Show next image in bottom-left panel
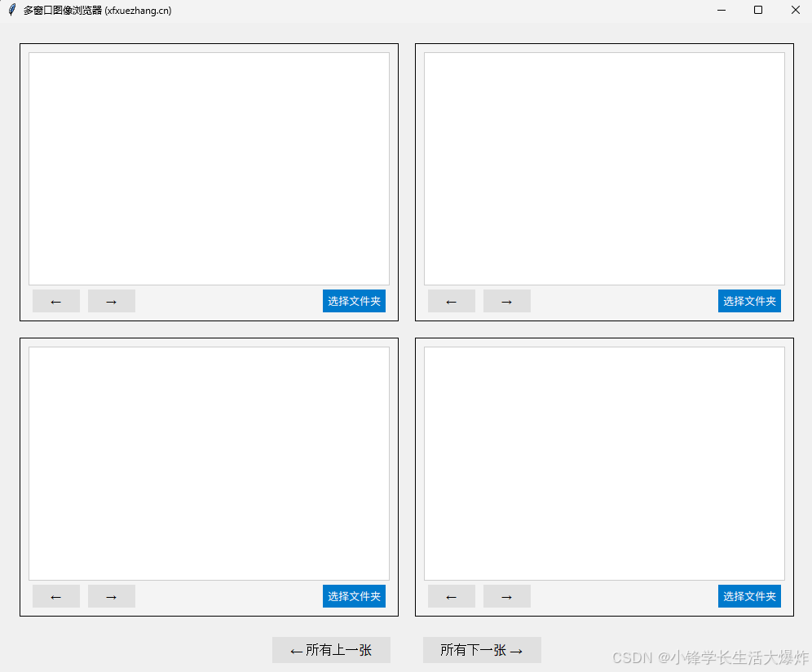Image resolution: width=812 pixels, height=672 pixels. coord(112,596)
